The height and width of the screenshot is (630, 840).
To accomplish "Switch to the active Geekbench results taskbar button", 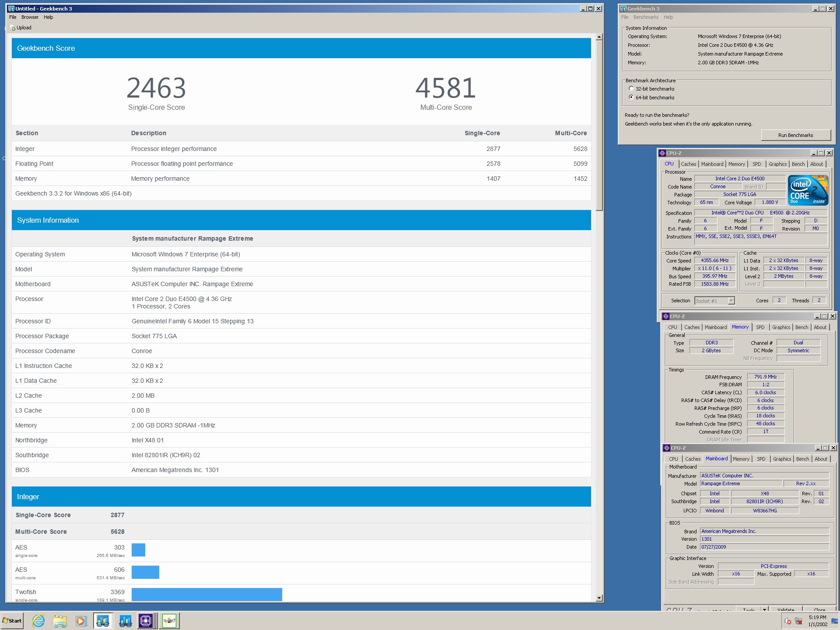I will [103, 620].
